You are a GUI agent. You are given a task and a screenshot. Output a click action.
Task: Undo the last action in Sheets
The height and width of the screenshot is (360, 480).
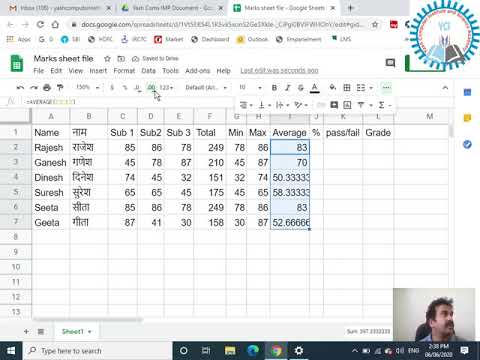pos(20,88)
